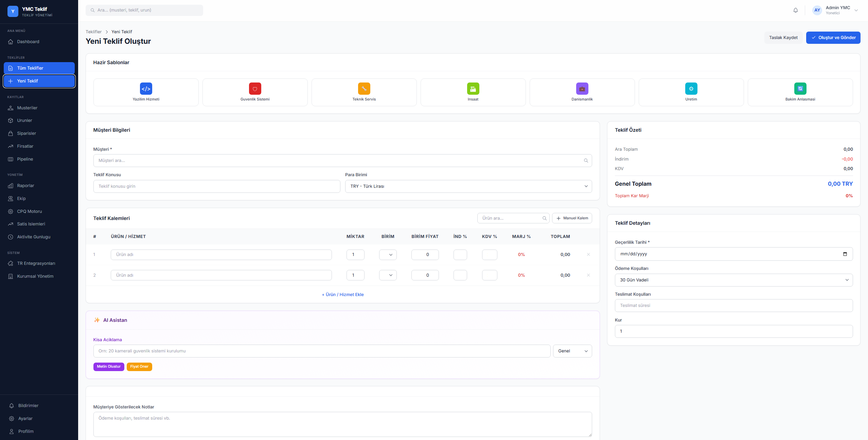Open notifications bell in top bar
Image resolution: width=868 pixels, height=440 pixels.
(796, 10)
